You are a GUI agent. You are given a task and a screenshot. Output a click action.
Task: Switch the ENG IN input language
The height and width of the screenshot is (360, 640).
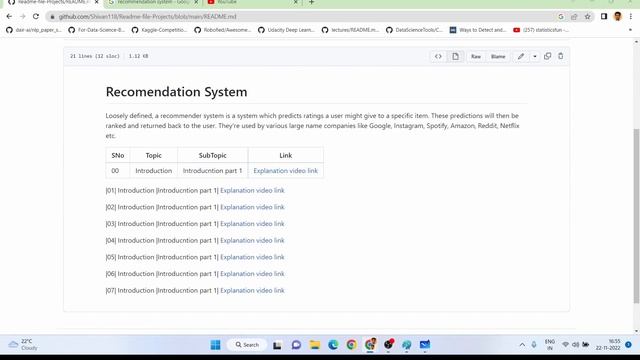coord(550,344)
